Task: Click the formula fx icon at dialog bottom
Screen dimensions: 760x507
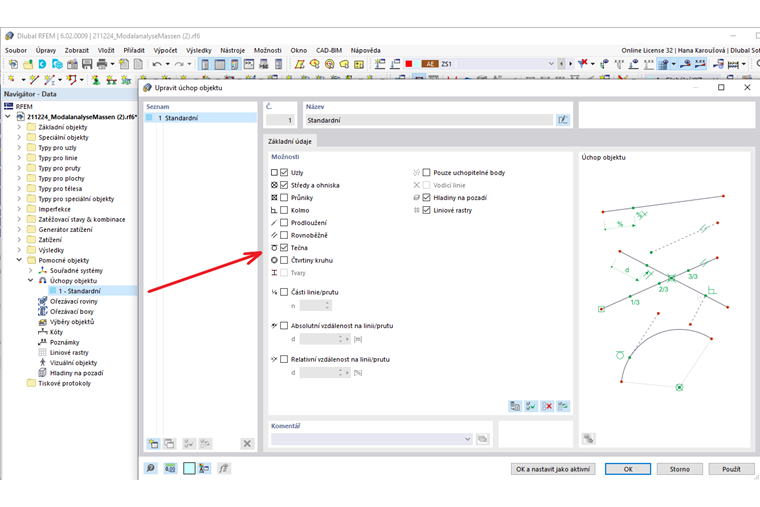Action: point(223,468)
